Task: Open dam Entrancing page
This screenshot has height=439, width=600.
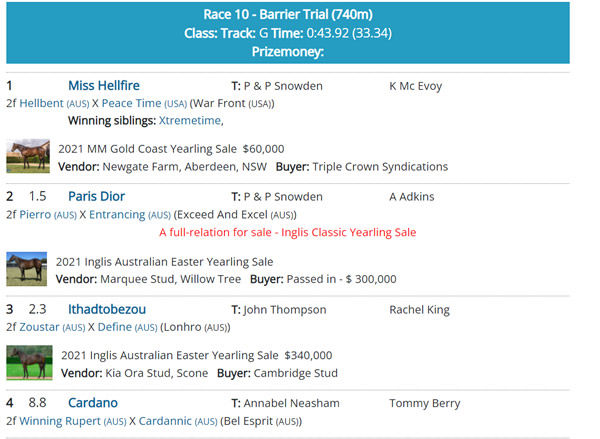Action: click(115, 214)
